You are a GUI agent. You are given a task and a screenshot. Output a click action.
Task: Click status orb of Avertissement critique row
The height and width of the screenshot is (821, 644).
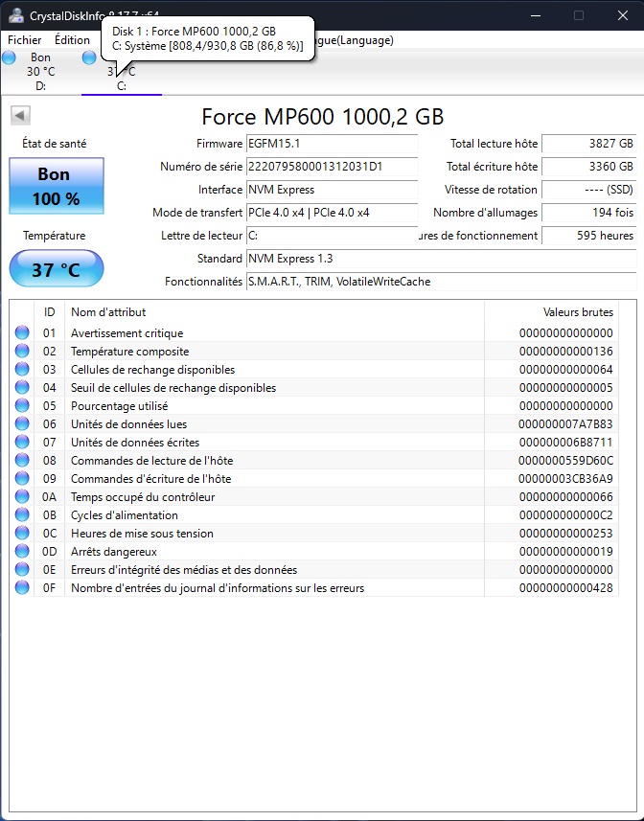click(x=22, y=333)
